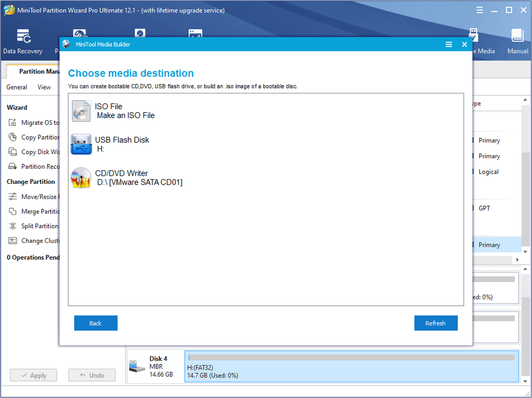Click the Apply button

(34, 375)
